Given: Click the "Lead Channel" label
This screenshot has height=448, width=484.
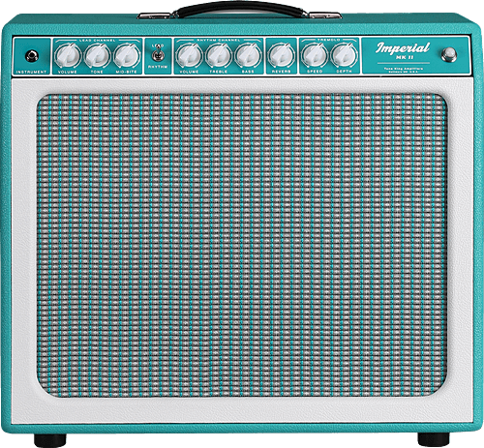Looking at the screenshot, I should tap(97, 41).
